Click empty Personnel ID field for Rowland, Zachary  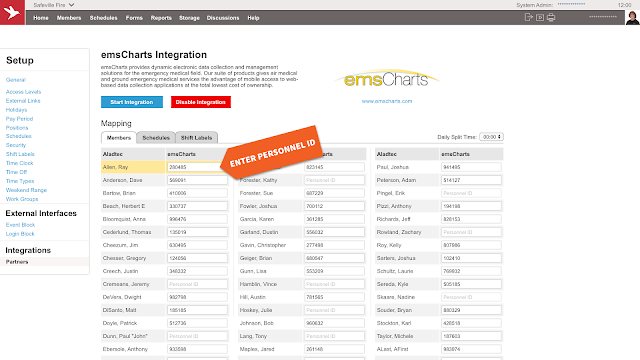[471, 232]
